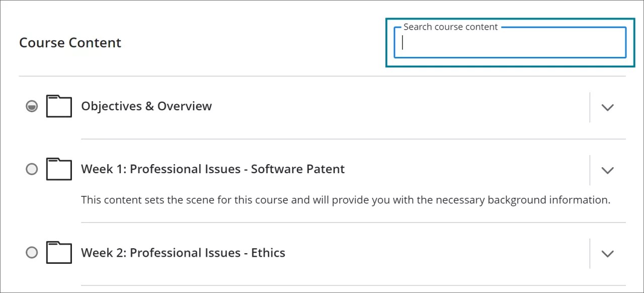Viewport: 644px width, 293px height.
Task: Select the Week 1 selection circle
Action: [x=32, y=169]
